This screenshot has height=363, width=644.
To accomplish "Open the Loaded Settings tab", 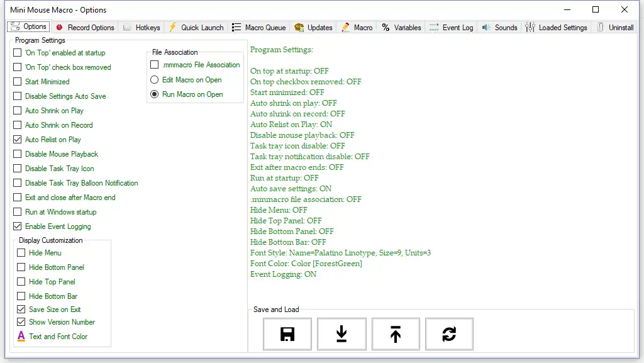I will point(556,28).
